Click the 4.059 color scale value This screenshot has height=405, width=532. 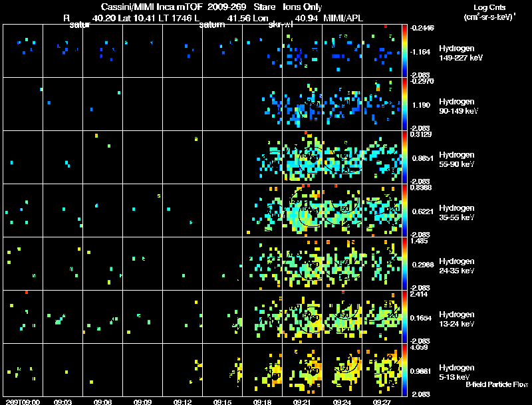tap(419, 347)
